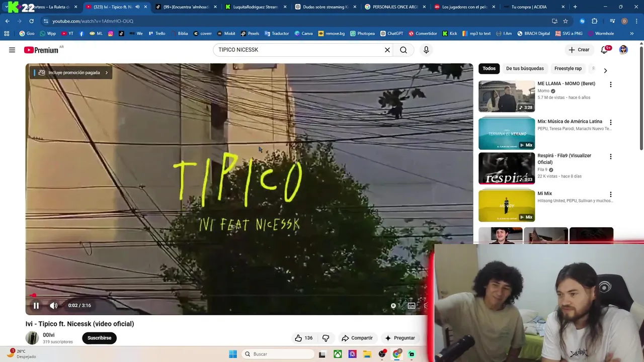Open a new browser tab

(575, 7)
